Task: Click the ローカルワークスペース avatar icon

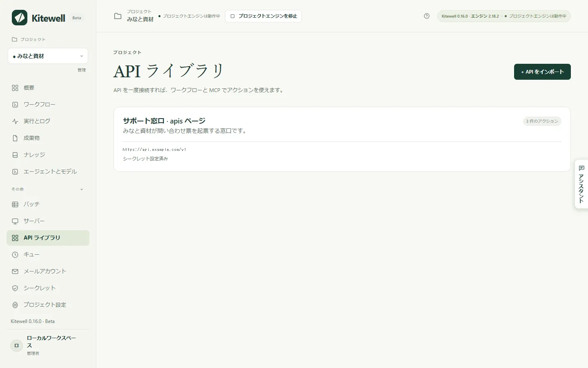Action: pos(16,346)
